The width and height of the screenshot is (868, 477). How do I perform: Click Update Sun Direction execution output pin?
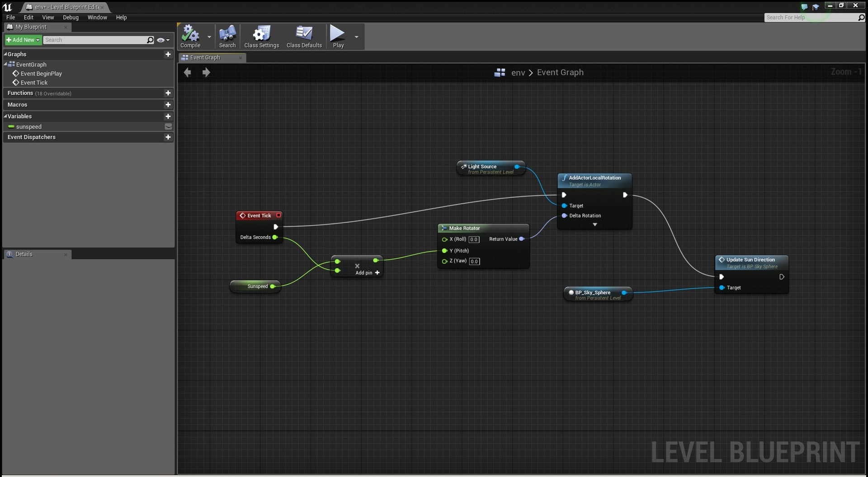pyautogui.click(x=782, y=277)
